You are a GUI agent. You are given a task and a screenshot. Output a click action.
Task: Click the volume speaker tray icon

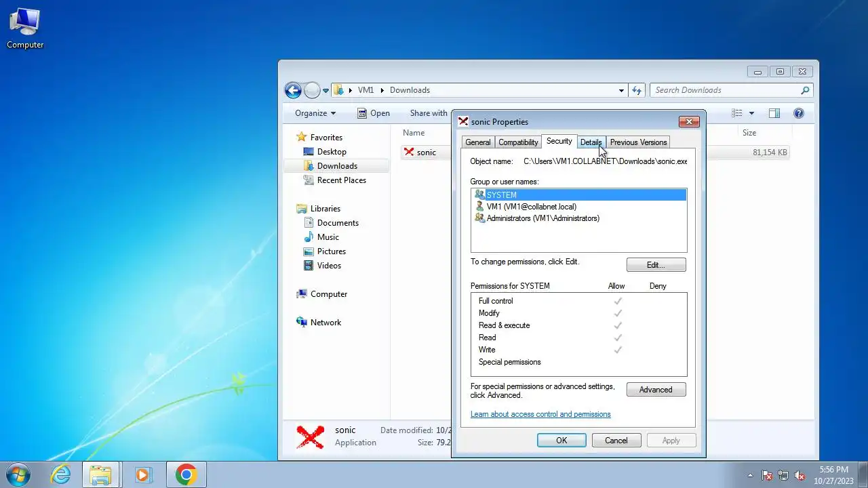800,476
